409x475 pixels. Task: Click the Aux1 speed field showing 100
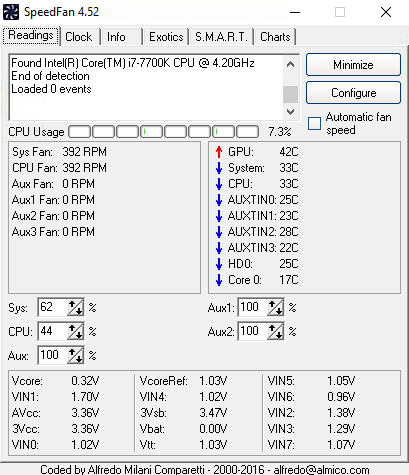point(253,307)
